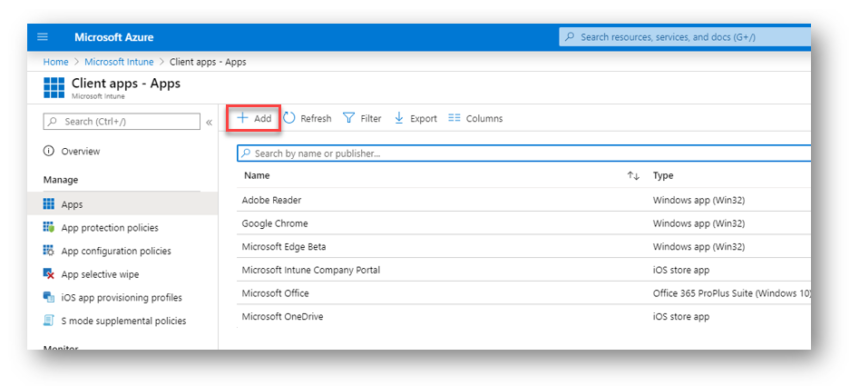Click the App selective wipe icon
Screen dimensions: 850x386
click(49, 274)
